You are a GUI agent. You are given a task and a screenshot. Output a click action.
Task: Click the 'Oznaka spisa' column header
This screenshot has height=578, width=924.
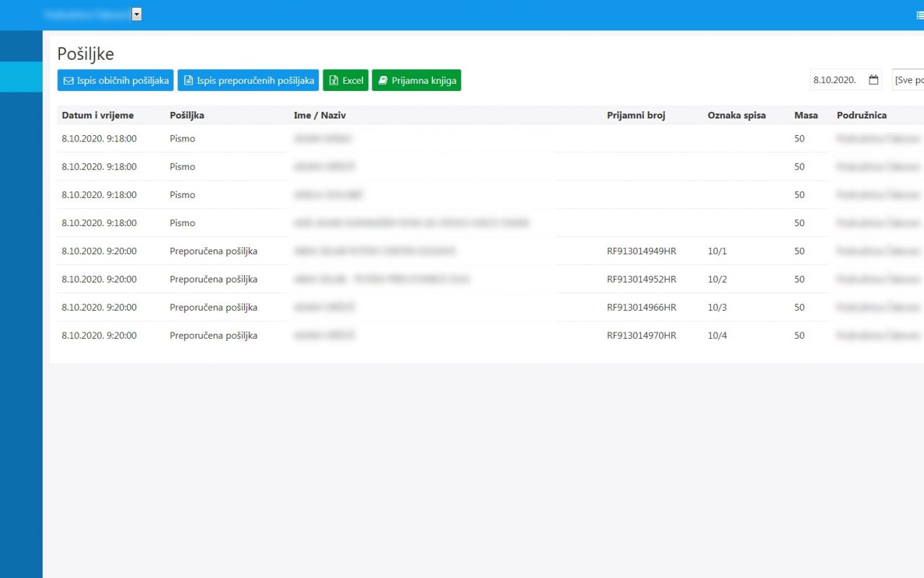click(736, 116)
